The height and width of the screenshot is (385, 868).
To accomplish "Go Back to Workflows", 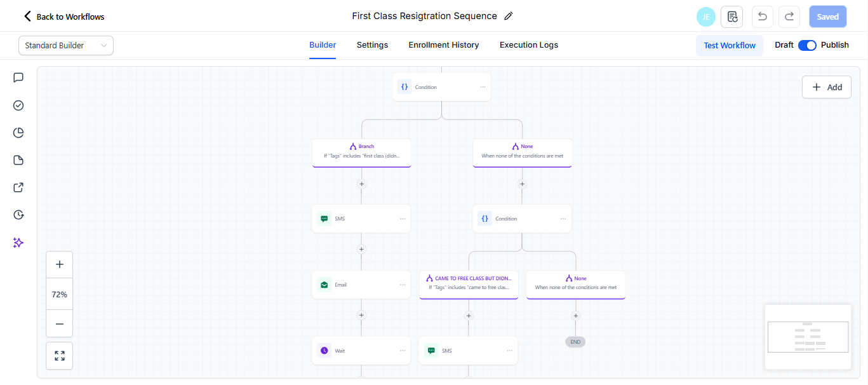I will [64, 17].
